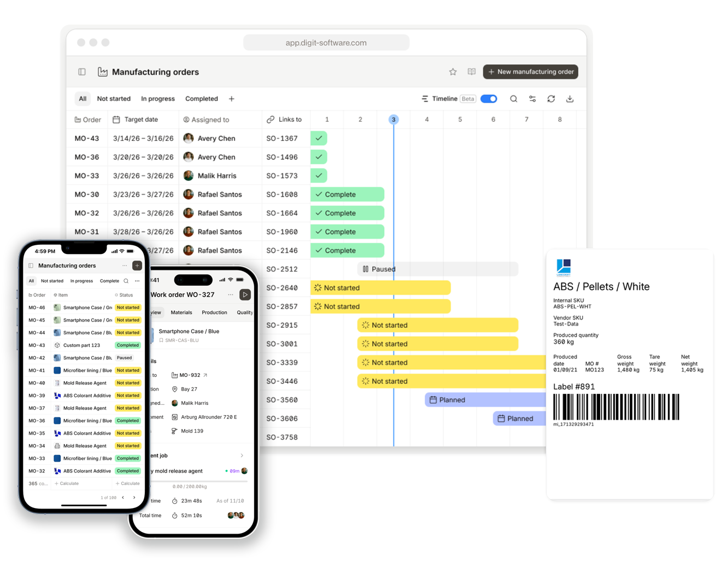Toggle the Timeline Beta switch off
728x561 pixels.
(x=489, y=99)
